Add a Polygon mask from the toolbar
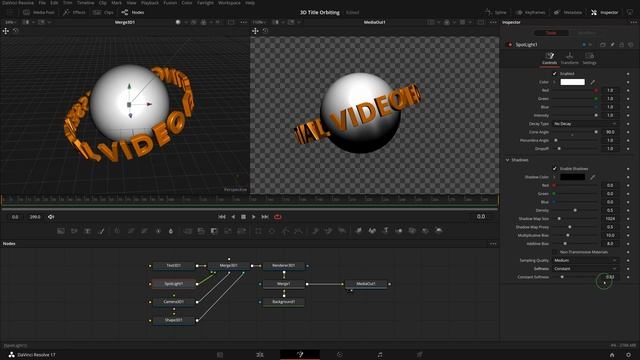640x360 pixels. coord(285,231)
